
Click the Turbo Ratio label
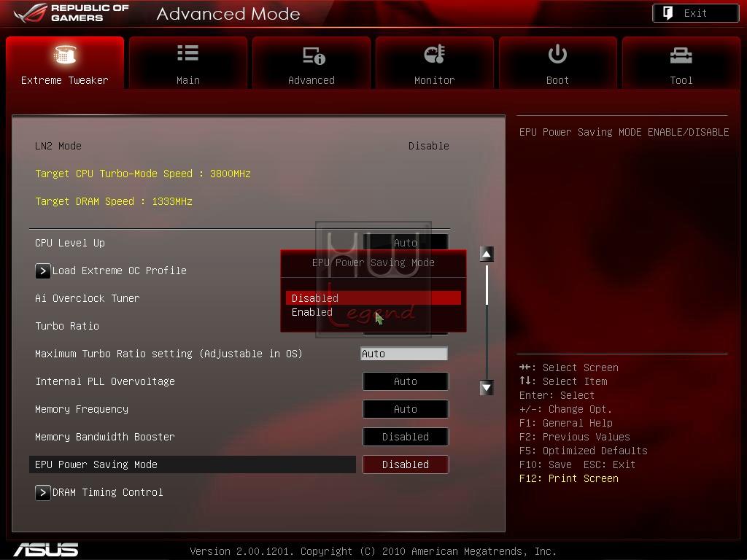click(x=67, y=326)
